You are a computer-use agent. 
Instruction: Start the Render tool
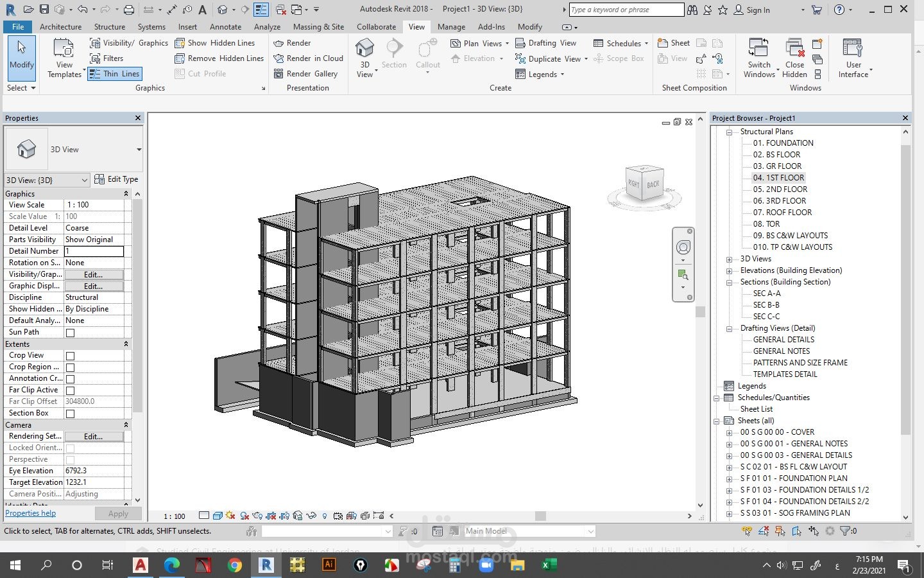(292, 43)
